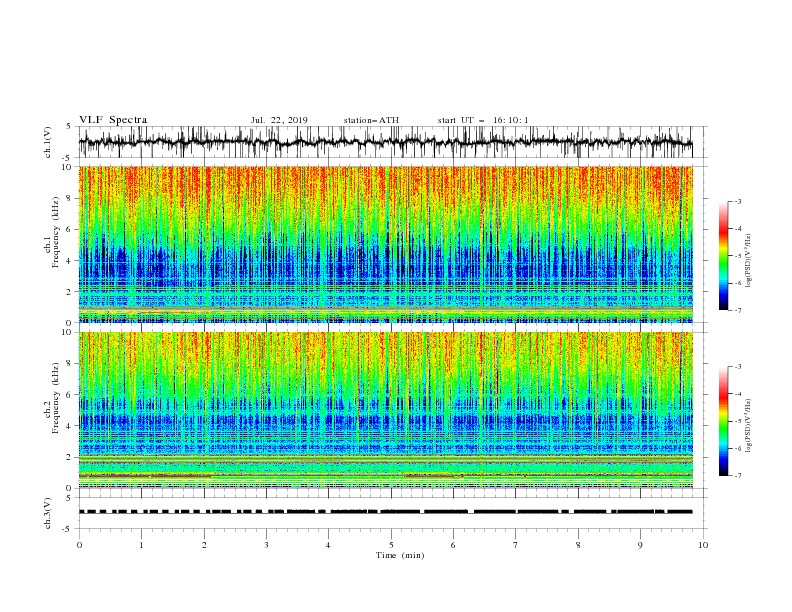Click the time axis tick label "2"
The height and width of the screenshot is (612, 792).
click(204, 545)
